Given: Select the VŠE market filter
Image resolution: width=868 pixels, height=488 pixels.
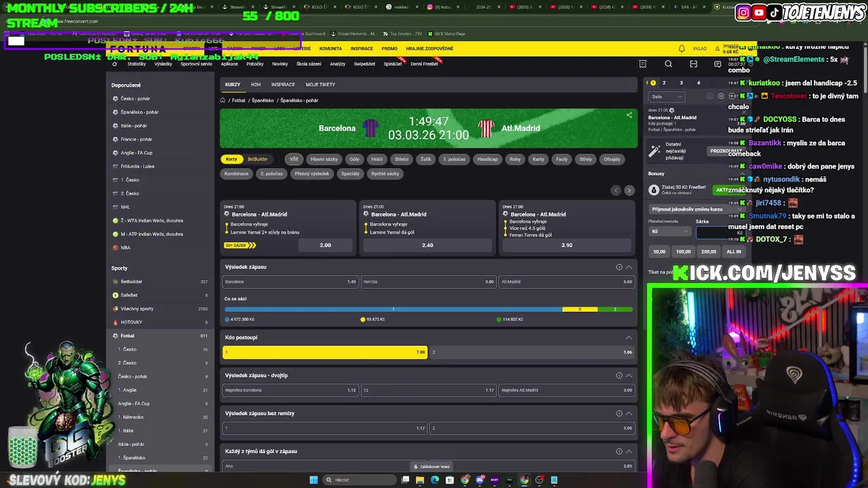Looking at the screenshot, I should (x=294, y=159).
